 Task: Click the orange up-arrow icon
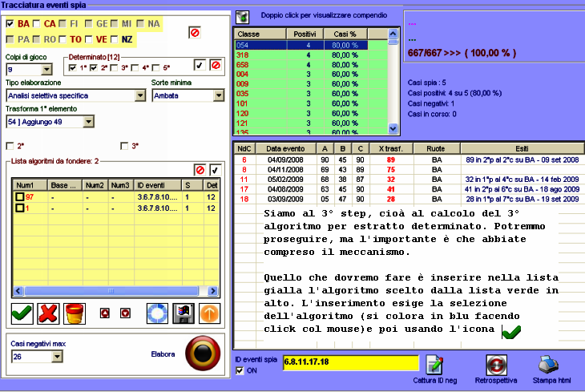point(210,311)
